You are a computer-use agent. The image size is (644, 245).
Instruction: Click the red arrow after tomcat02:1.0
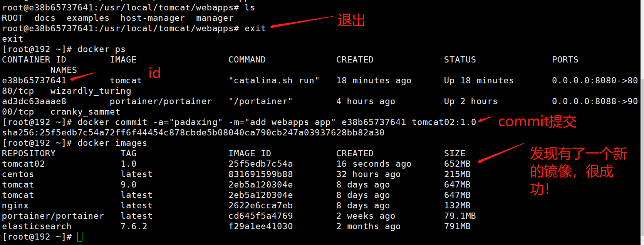[485, 120]
